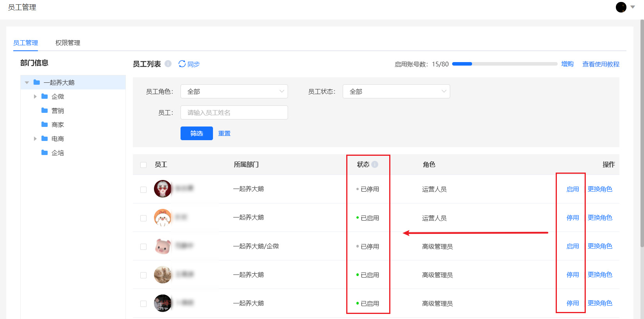Click the 重置 link
Viewport: 644px width, 319px height.
[224, 133]
